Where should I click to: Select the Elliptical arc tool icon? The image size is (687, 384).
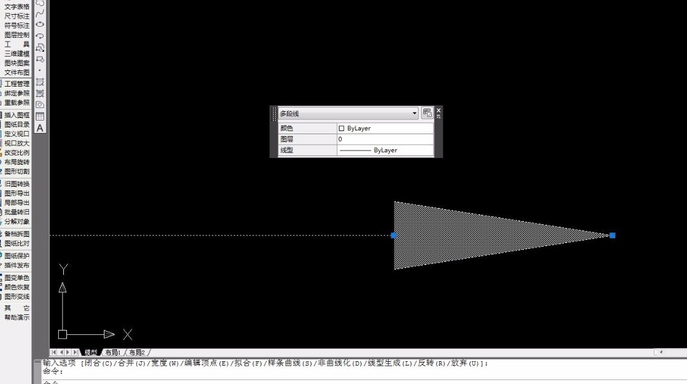click(40, 36)
